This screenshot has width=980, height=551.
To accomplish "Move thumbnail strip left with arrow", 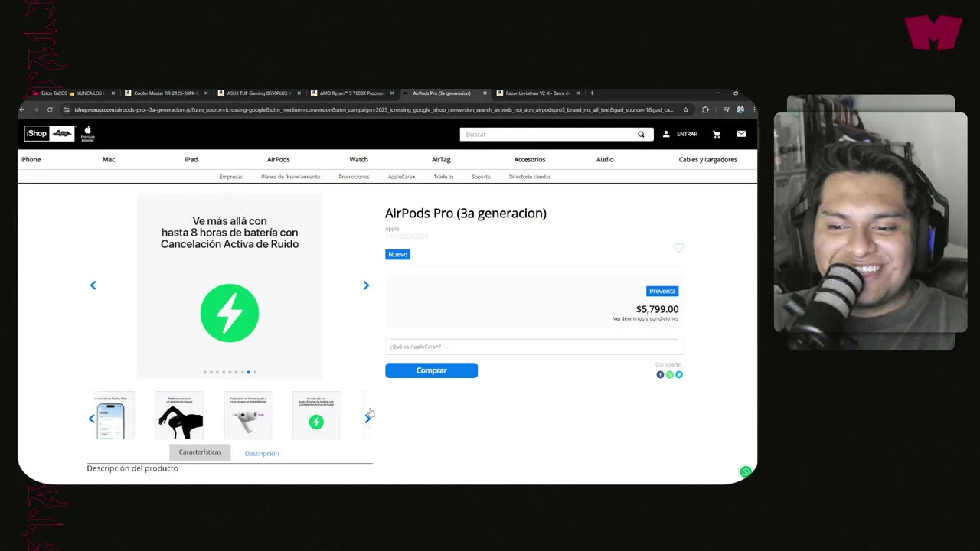I will pos(92,419).
